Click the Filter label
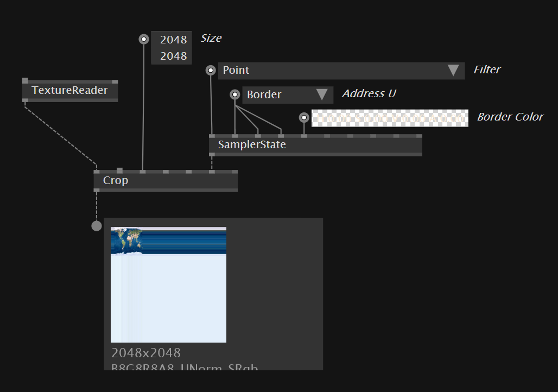The height and width of the screenshot is (392, 558). pyautogui.click(x=487, y=69)
